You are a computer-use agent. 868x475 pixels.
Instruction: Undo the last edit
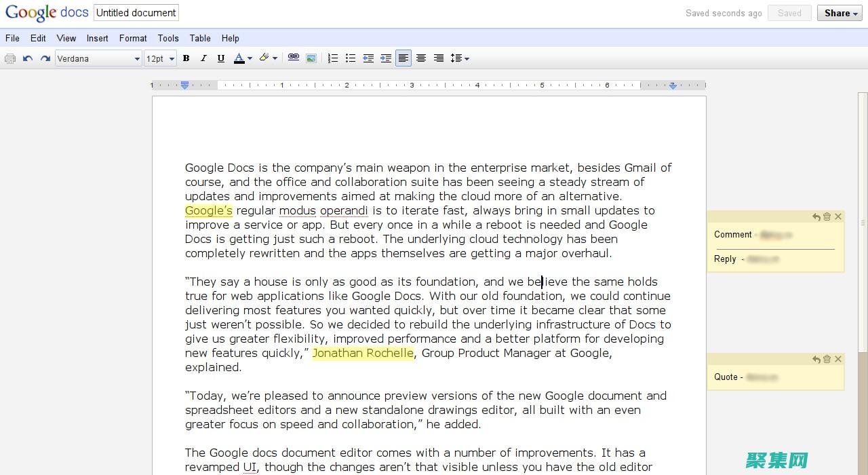pyautogui.click(x=28, y=59)
